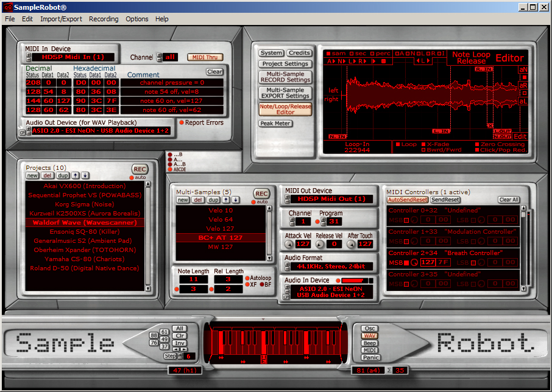
Task: Move selected project up with arrow icon
Action: tap(76, 175)
